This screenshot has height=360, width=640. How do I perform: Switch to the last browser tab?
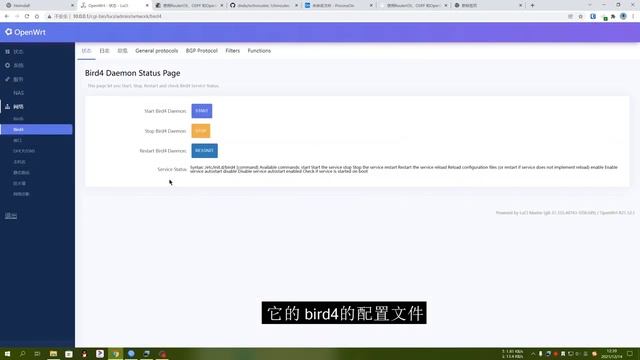coord(488,5)
